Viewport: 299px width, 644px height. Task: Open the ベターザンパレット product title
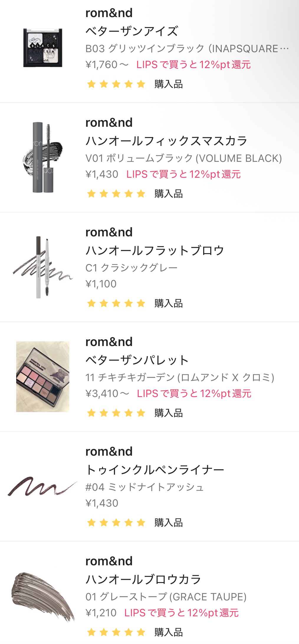click(137, 360)
